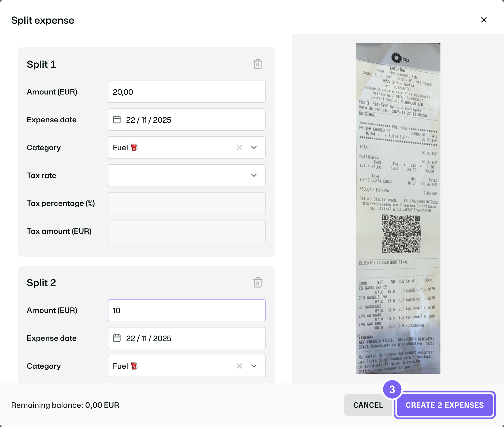Clear the Fuel category in Split 1
This screenshot has width=504, height=427.
pyautogui.click(x=239, y=147)
